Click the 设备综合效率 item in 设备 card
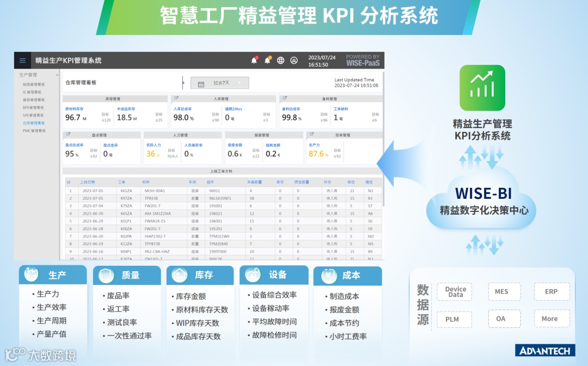 (x=274, y=295)
